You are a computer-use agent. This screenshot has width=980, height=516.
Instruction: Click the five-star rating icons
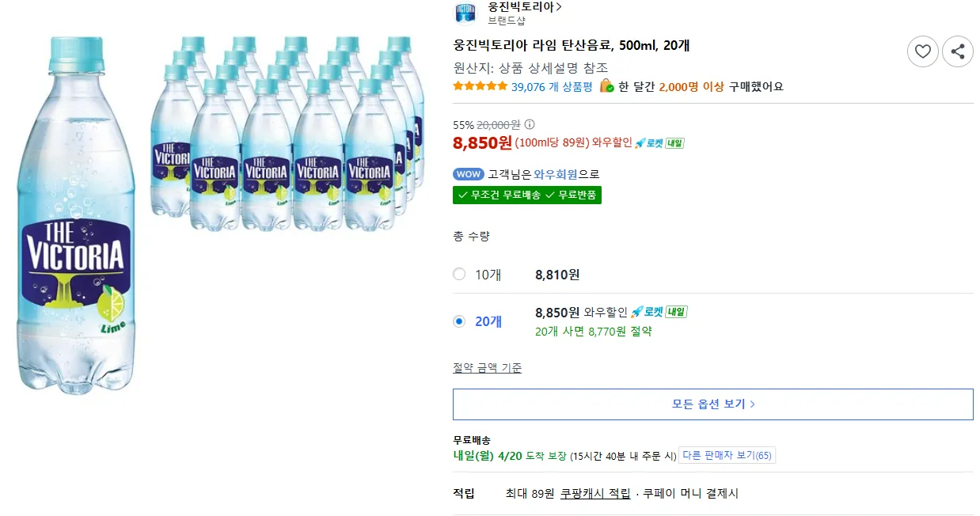tap(480, 86)
